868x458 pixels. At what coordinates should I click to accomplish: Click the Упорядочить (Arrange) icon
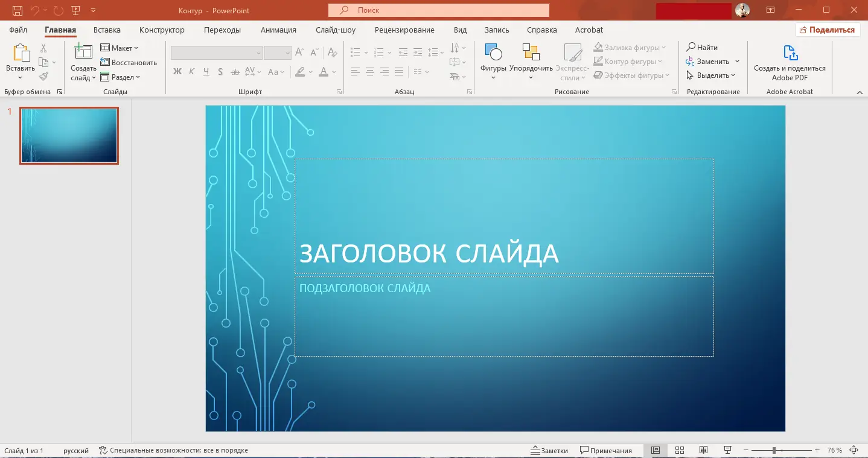[x=531, y=60]
